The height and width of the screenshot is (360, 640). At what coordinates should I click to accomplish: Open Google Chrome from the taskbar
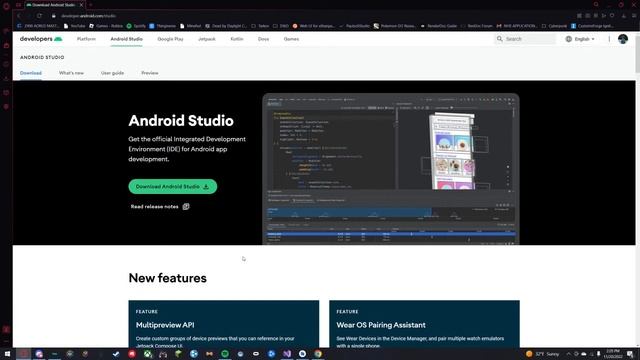coord(318,354)
